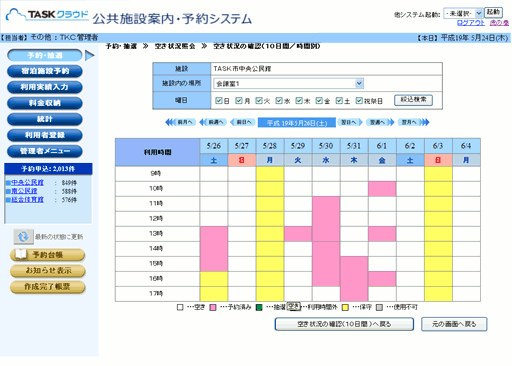Click the 平成19年5月26日(土) date display
The height and width of the screenshot is (366, 512).
(297, 123)
